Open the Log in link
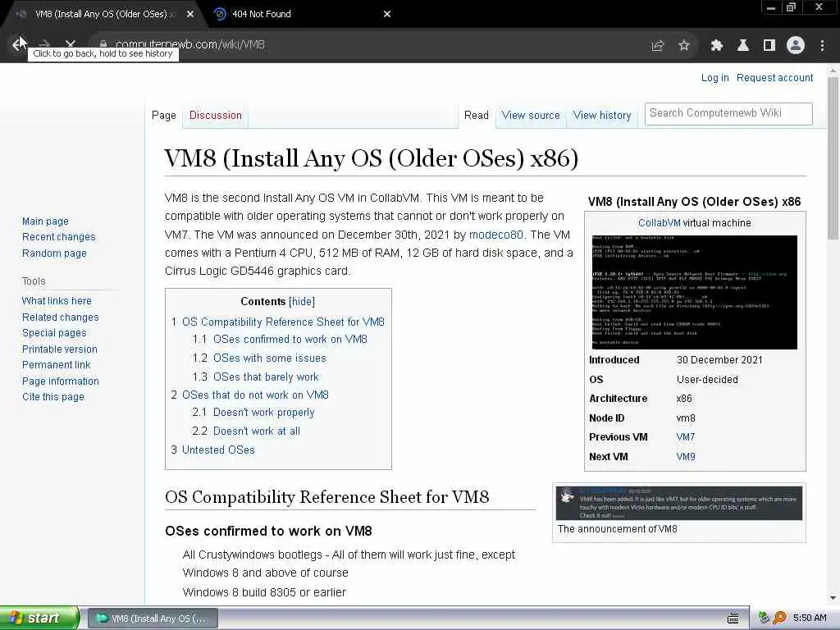 (x=714, y=78)
